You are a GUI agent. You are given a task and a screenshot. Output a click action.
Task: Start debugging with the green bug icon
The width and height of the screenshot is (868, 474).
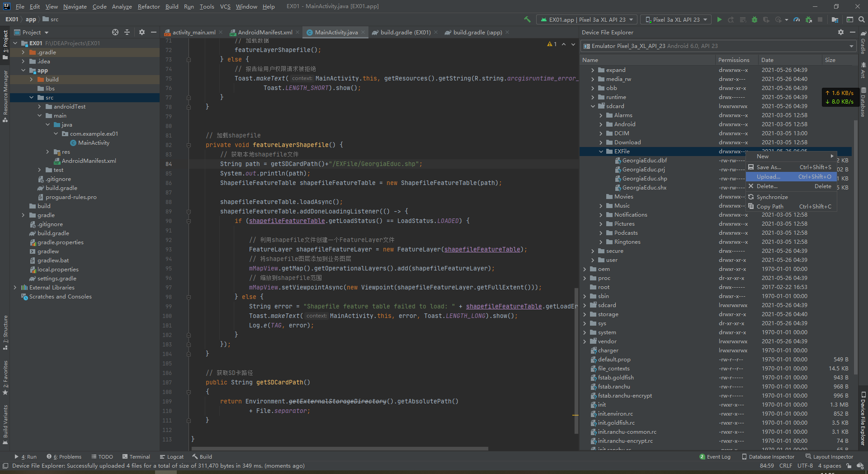(755, 19)
